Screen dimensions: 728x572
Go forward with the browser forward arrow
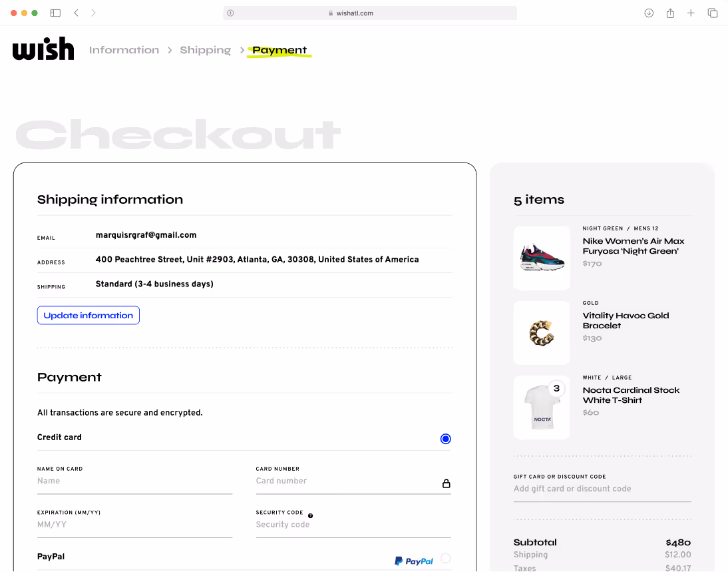93,13
